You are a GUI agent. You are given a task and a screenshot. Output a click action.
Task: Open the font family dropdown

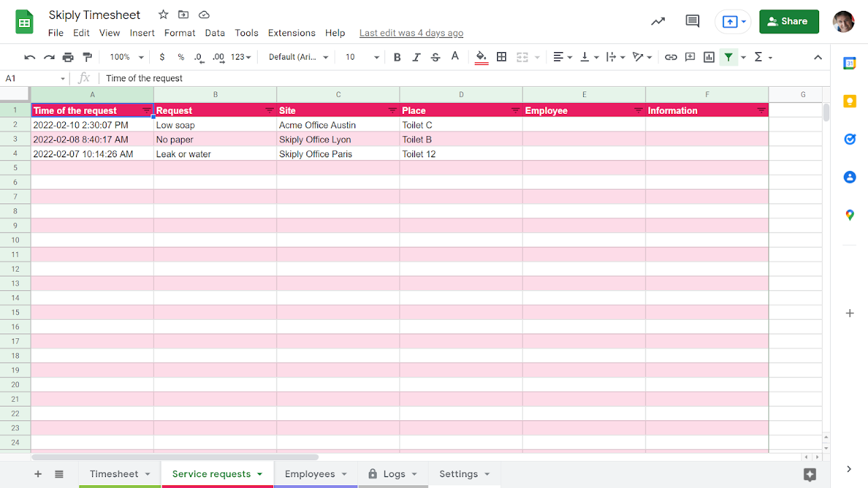click(x=298, y=57)
